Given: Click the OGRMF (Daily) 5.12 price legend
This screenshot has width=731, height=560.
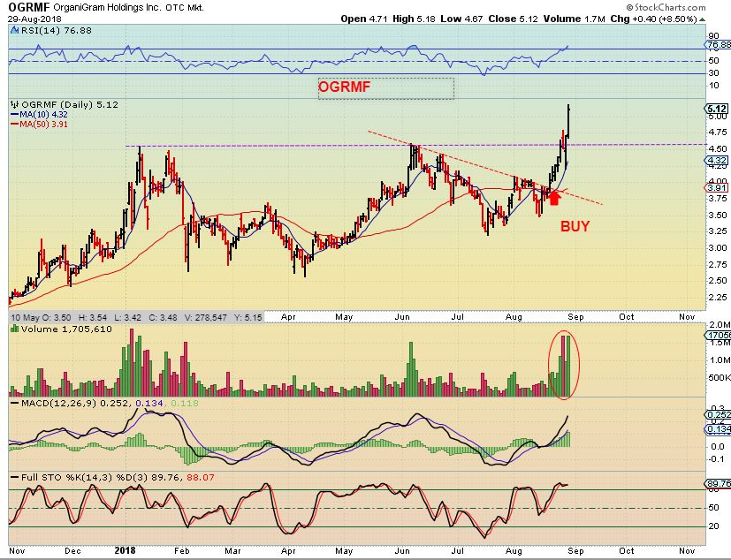Looking at the screenshot, I should [x=70, y=104].
